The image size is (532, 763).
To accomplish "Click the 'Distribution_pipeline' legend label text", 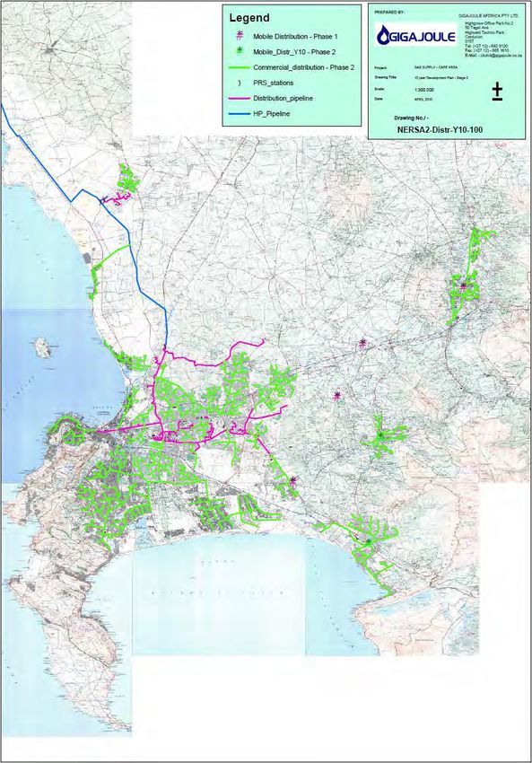I will pos(283,99).
